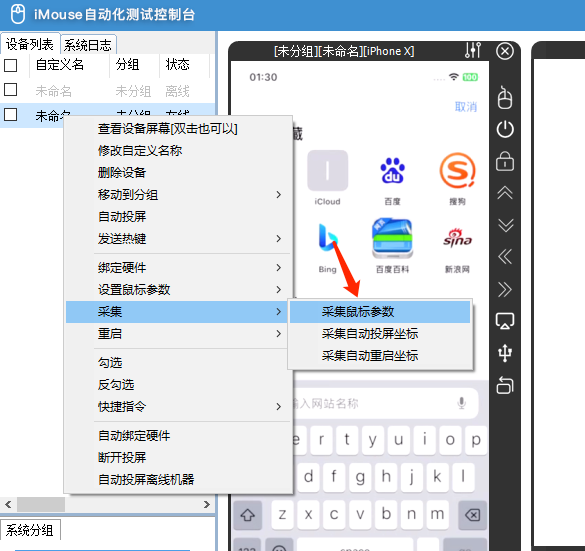Choose 自动投屏 from context menu
The image size is (585, 551).
(178, 217)
